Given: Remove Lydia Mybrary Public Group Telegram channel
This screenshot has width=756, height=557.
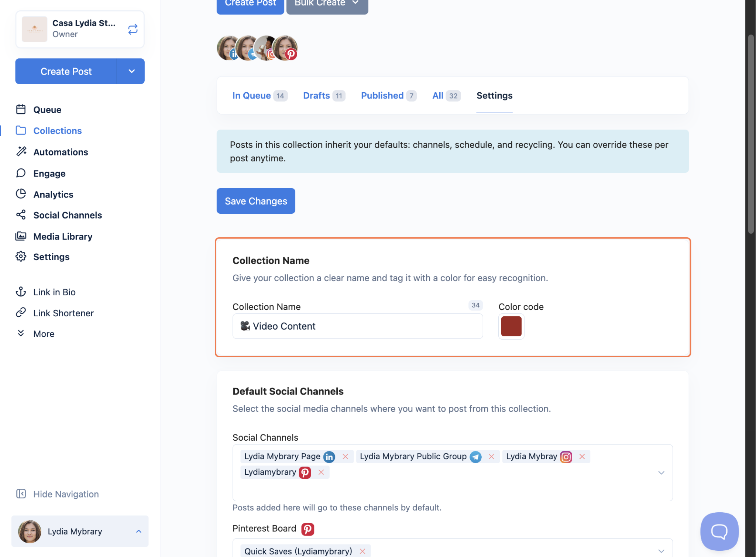Looking at the screenshot, I should (491, 457).
